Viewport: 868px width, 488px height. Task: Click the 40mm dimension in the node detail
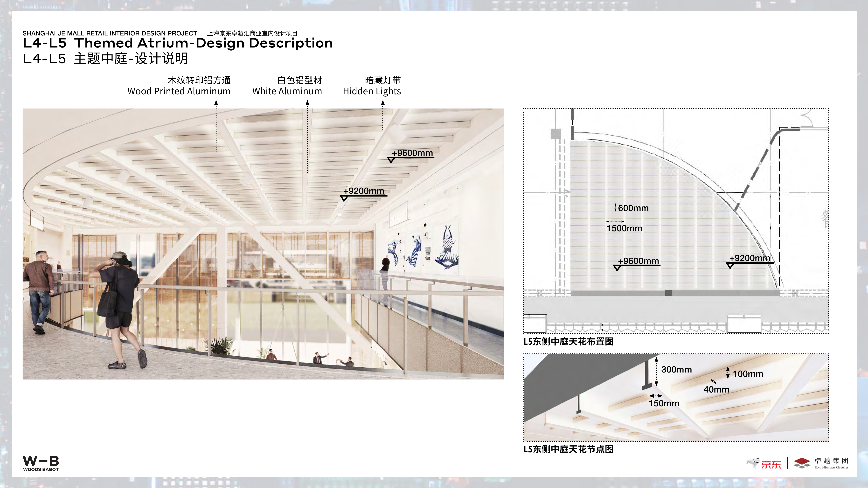pyautogui.click(x=716, y=389)
